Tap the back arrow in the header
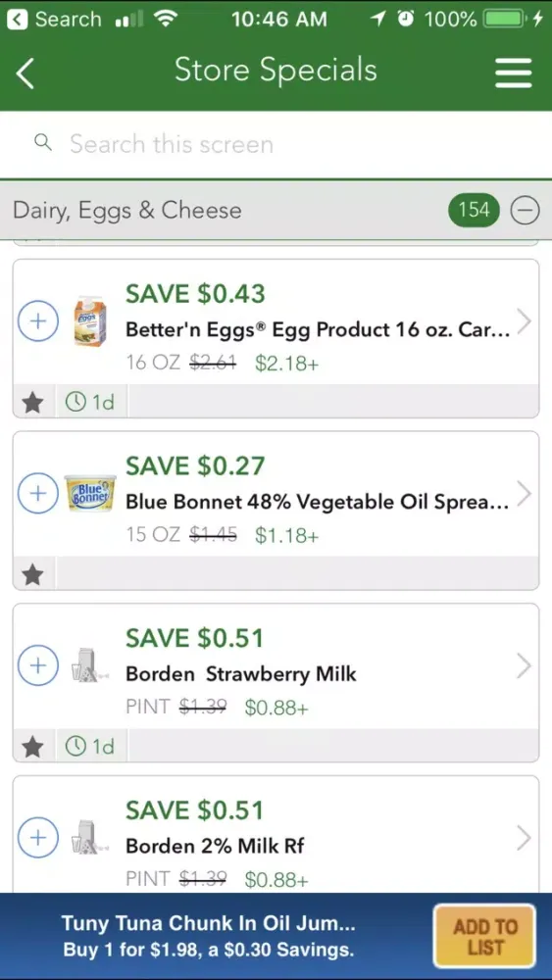Viewport: 552px width, 980px height. (25, 73)
